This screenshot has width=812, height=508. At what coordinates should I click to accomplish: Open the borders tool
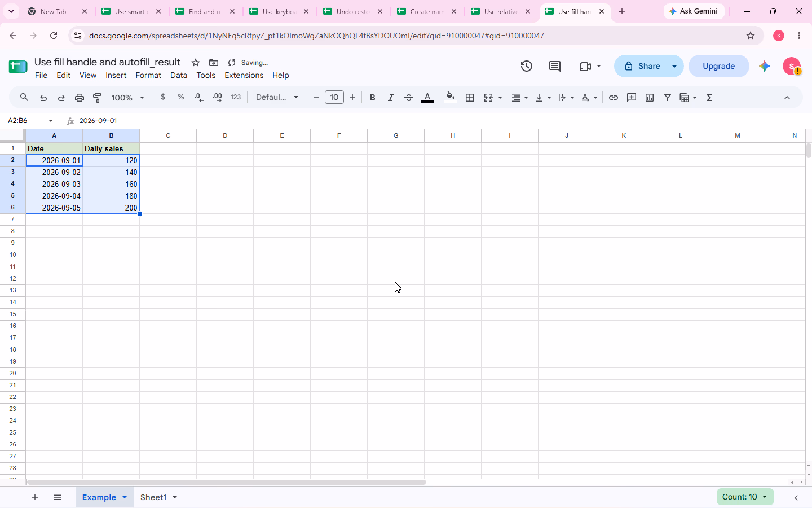(470, 98)
